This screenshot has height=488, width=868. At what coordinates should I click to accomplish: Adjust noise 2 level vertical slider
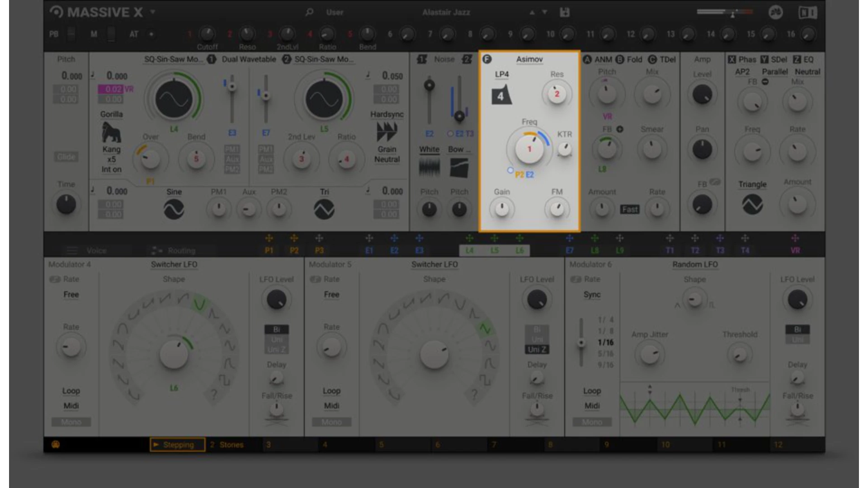click(459, 99)
